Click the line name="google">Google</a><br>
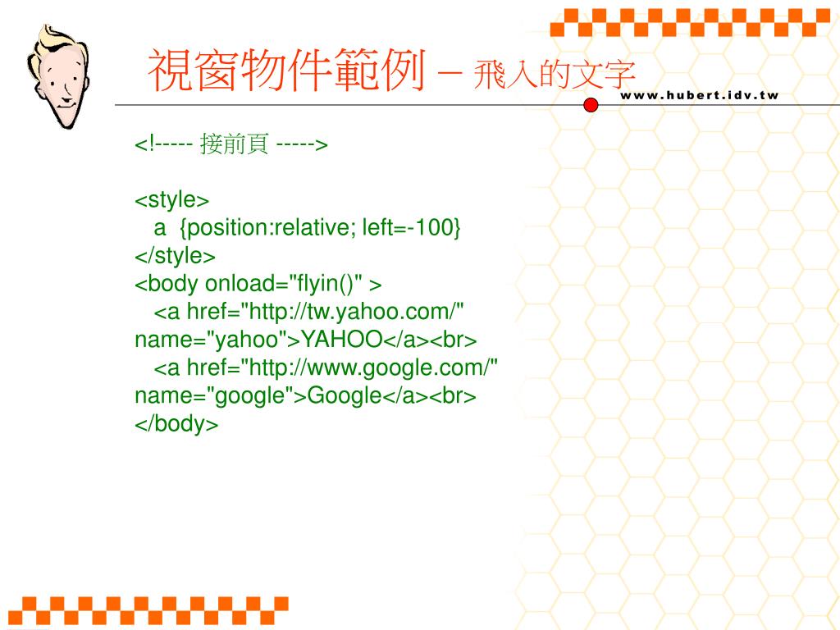Image resolution: width=840 pixels, height=630 pixels. tap(305, 395)
